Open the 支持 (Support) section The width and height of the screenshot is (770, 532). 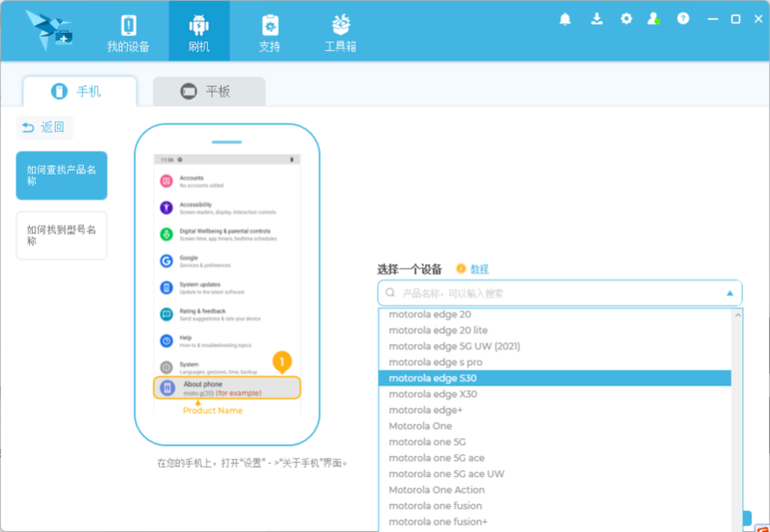click(x=270, y=32)
